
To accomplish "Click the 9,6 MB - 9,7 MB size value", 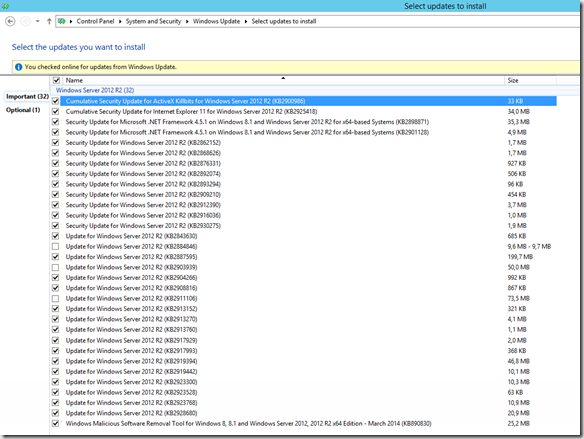I will pos(529,246).
